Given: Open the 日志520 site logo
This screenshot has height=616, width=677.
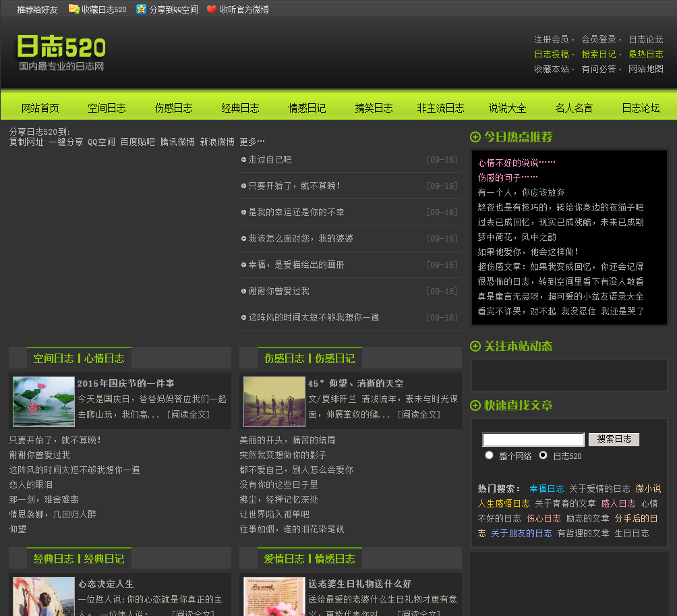Looking at the screenshot, I should 61,52.
